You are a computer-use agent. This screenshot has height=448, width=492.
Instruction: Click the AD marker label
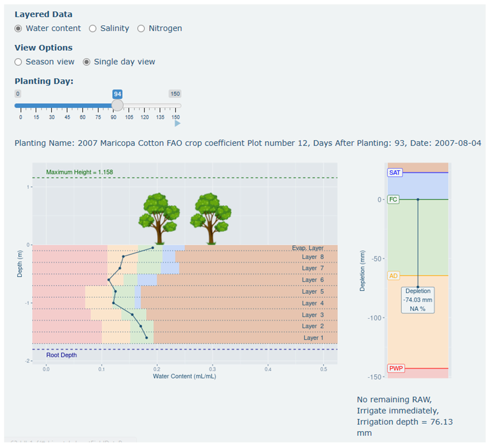[x=393, y=276]
